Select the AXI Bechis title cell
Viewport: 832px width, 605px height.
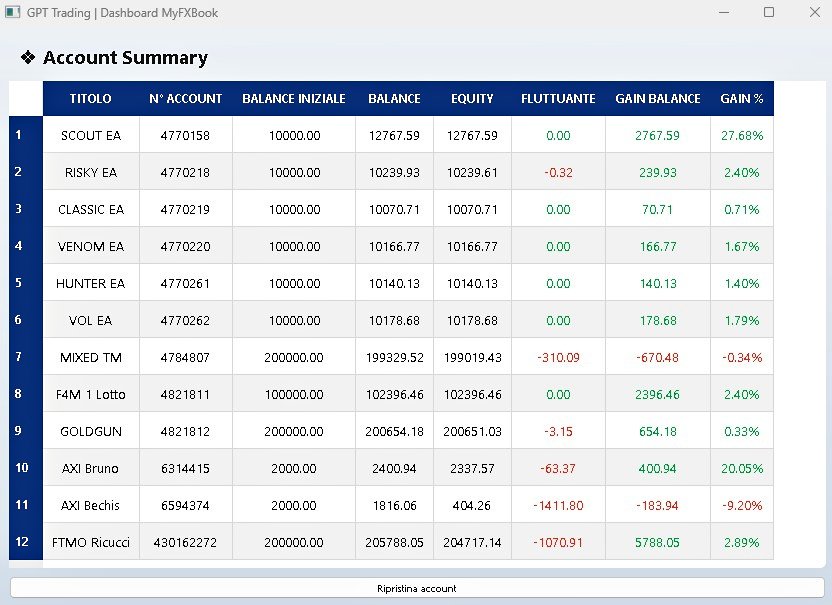coord(91,505)
